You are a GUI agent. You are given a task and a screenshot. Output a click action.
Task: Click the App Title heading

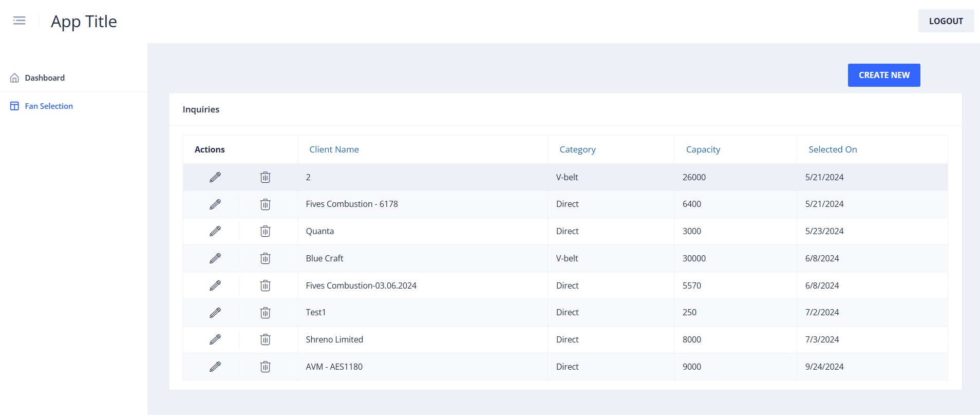click(84, 22)
